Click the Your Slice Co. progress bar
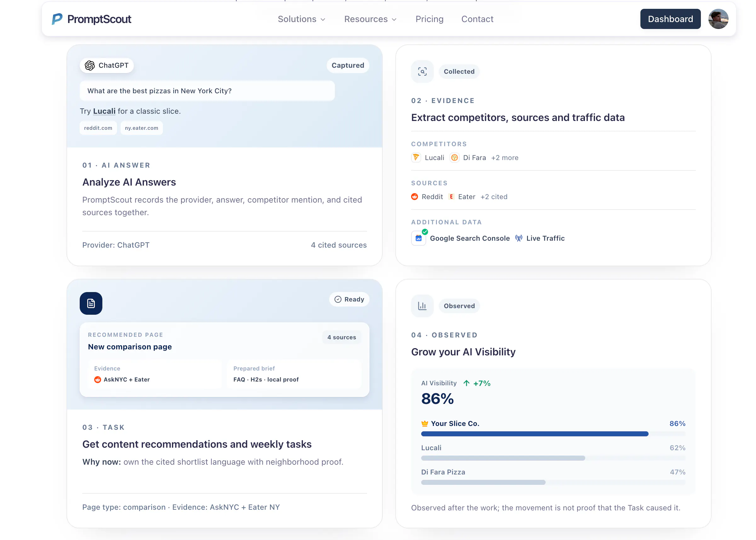This screenshot has height=540, width=756. [553, 434]
